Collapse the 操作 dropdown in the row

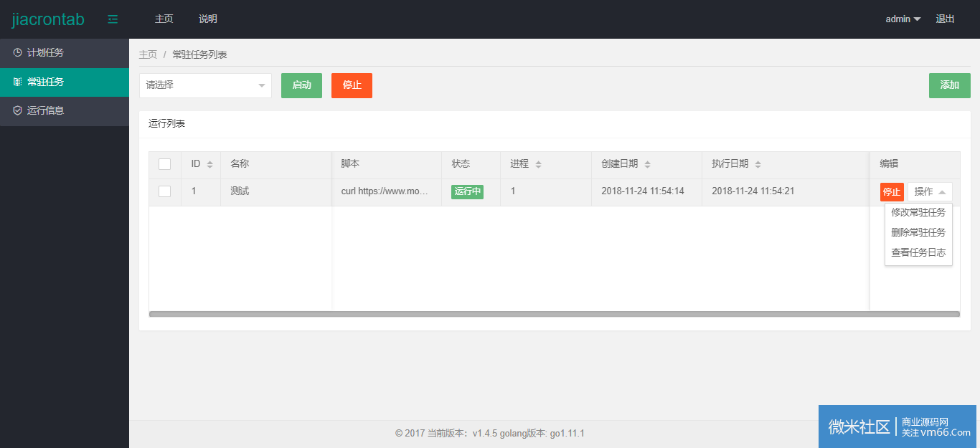[x=930, y=192]
